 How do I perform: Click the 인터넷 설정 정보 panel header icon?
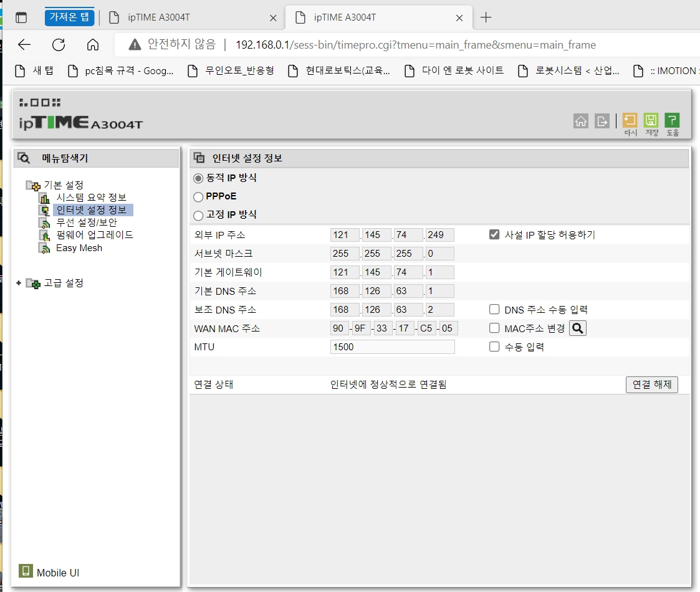tap(199, 158)
